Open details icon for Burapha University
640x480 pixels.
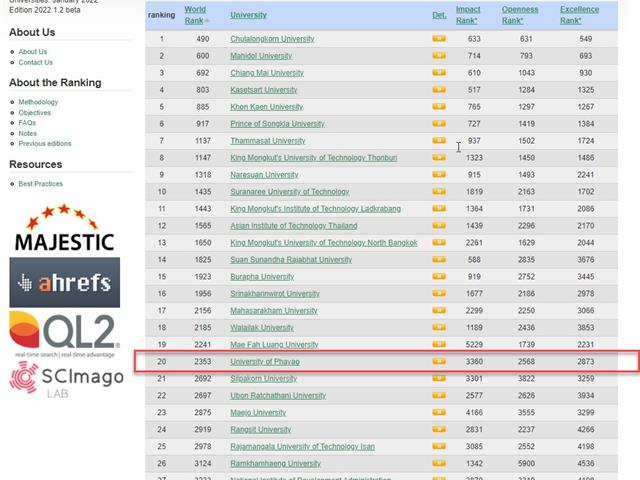pos(439,277)
